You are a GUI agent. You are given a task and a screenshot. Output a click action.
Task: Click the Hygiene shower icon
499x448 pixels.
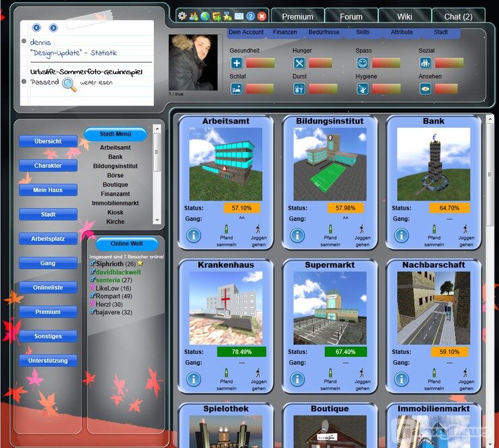363,89
